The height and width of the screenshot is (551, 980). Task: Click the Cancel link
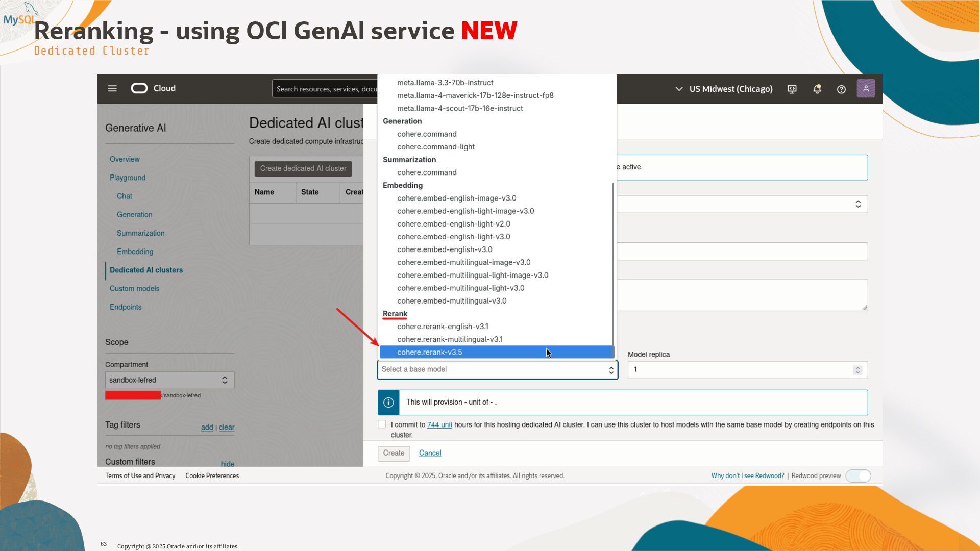(x=430, y=453)
